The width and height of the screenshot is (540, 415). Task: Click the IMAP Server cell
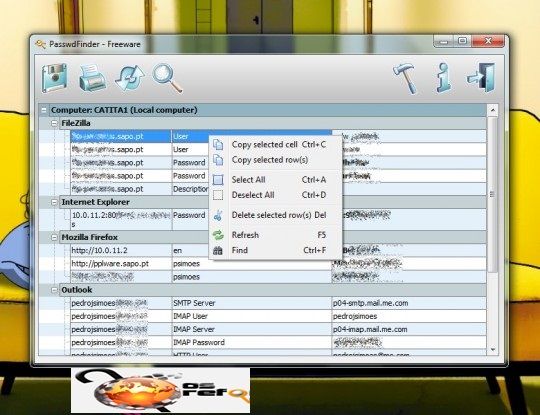click(251, 330)
